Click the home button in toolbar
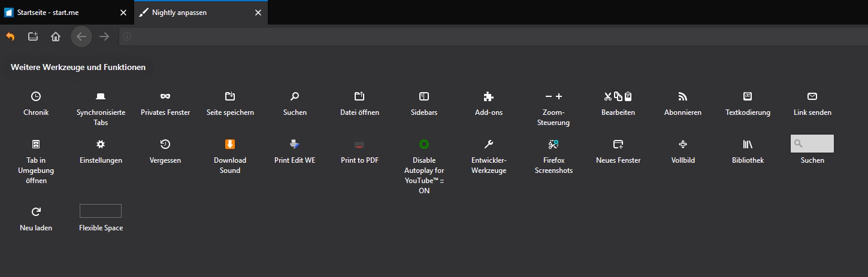The image size is (868, 277). pos(56,36)
